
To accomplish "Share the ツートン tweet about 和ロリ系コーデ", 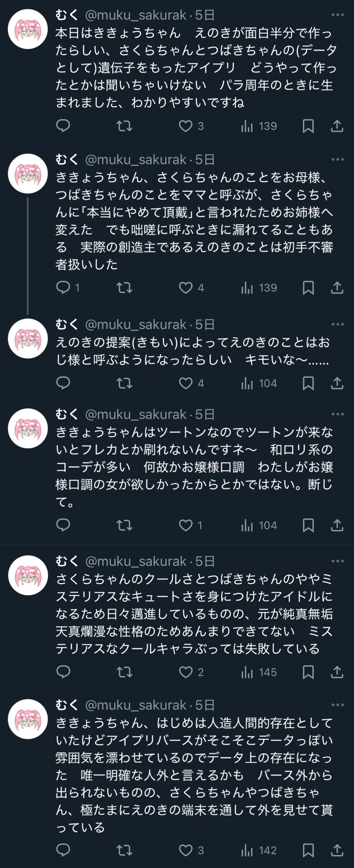I will [337, 525].
